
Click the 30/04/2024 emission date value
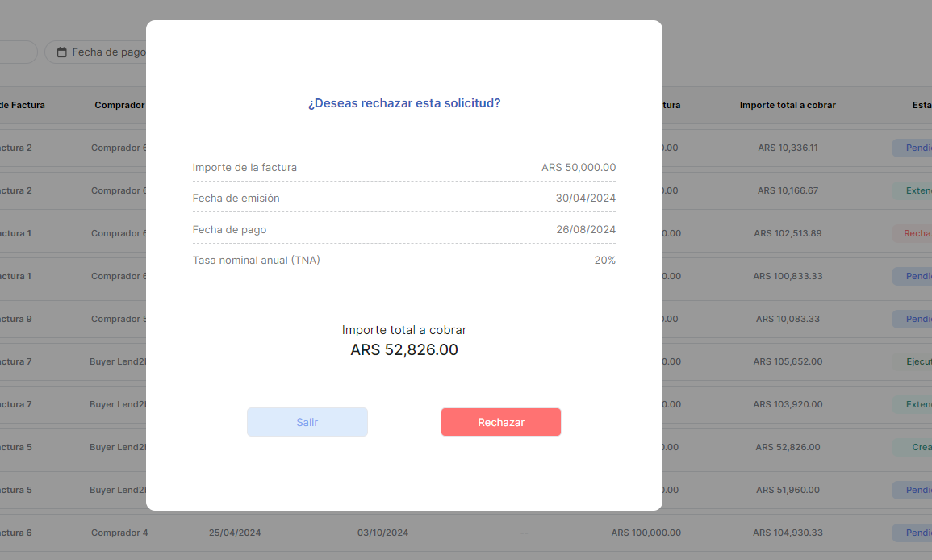585,199
